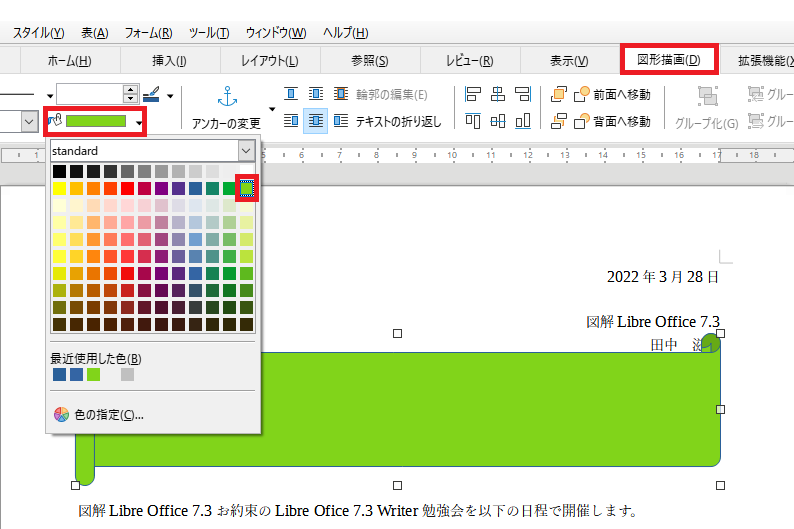The image size is (794, 529).
Task: Open the スタイル(Y) menu
Action: coord(38,33)
